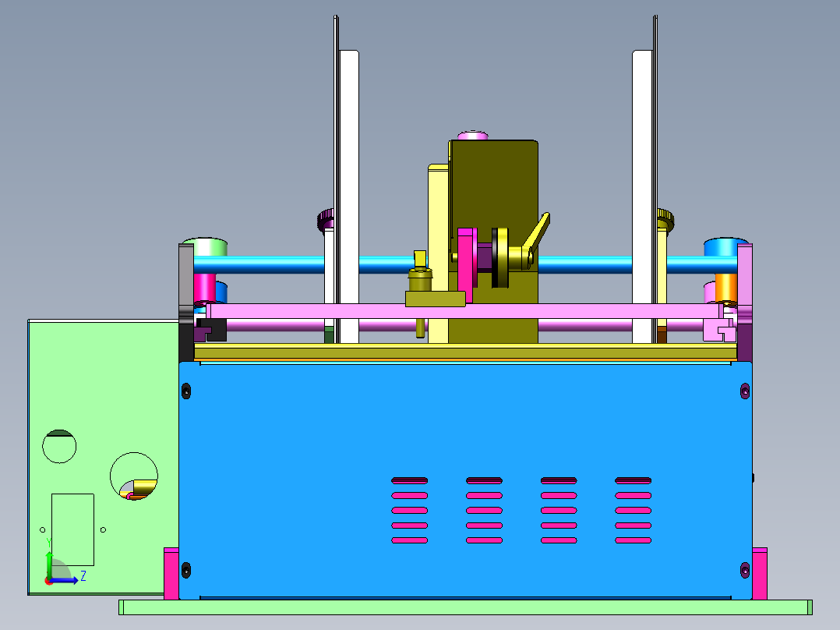
Task: Select the yellow knurled knob on right
Action: pos(665,220)
